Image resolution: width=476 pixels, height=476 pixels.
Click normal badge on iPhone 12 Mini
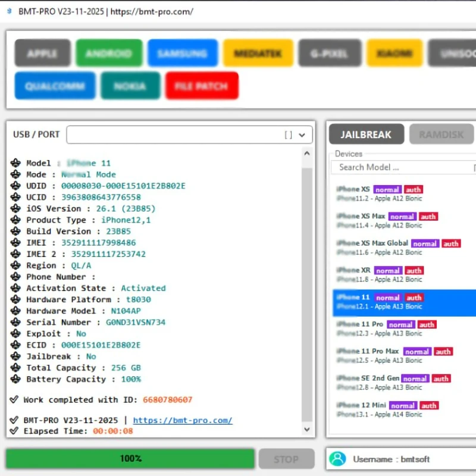click(403, 406)
